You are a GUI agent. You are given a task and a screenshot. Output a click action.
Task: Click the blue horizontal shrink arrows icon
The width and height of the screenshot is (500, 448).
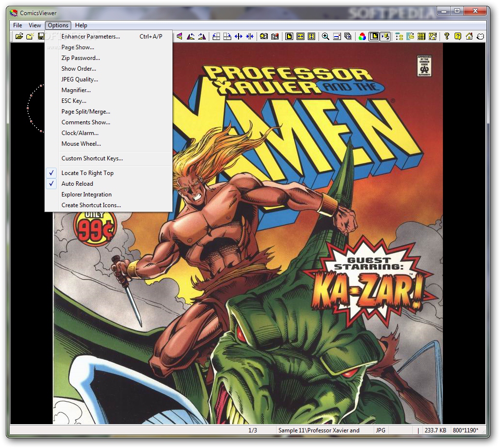click(250, 37)
